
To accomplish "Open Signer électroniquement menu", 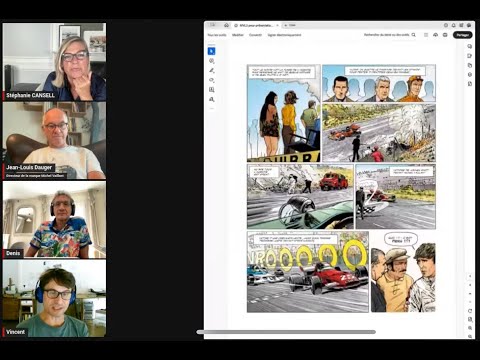I will (284, 35).
